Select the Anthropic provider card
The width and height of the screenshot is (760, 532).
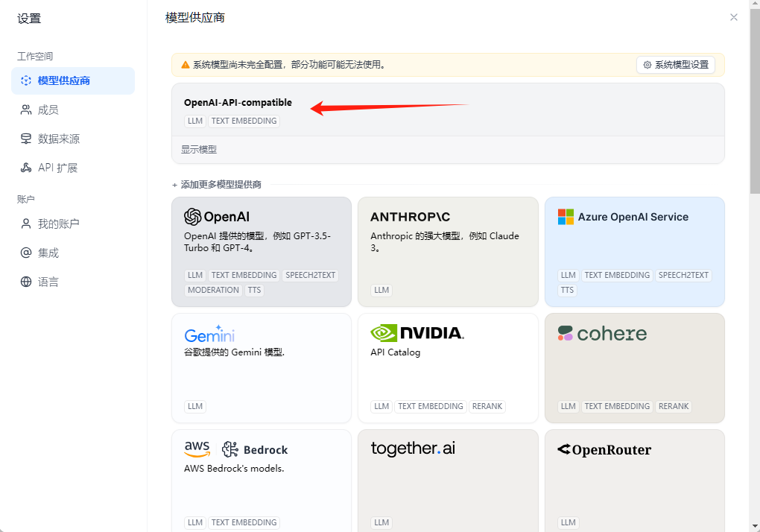coord(448,251)
